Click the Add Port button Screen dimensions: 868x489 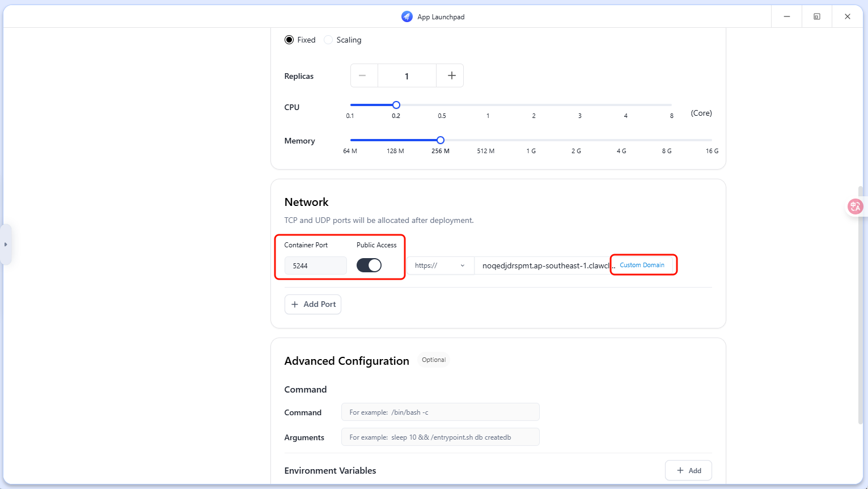click(313, 304)
